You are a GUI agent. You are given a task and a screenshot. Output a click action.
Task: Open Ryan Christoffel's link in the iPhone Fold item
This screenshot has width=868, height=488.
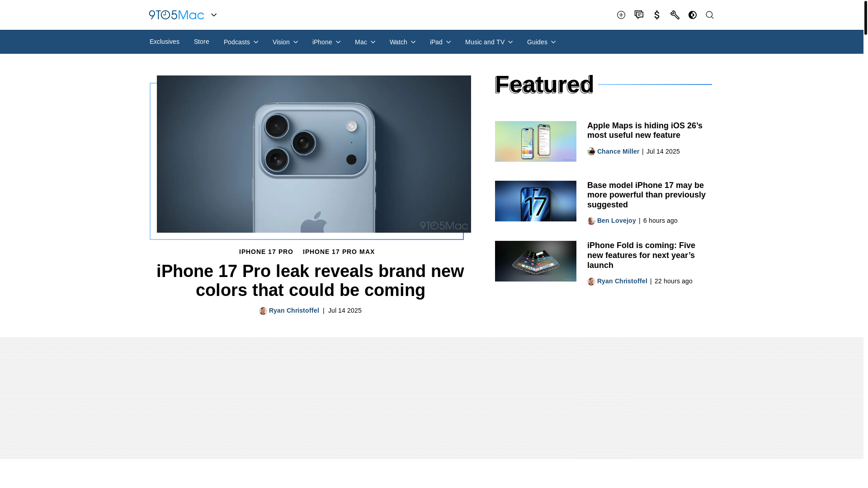pos(622,281)
